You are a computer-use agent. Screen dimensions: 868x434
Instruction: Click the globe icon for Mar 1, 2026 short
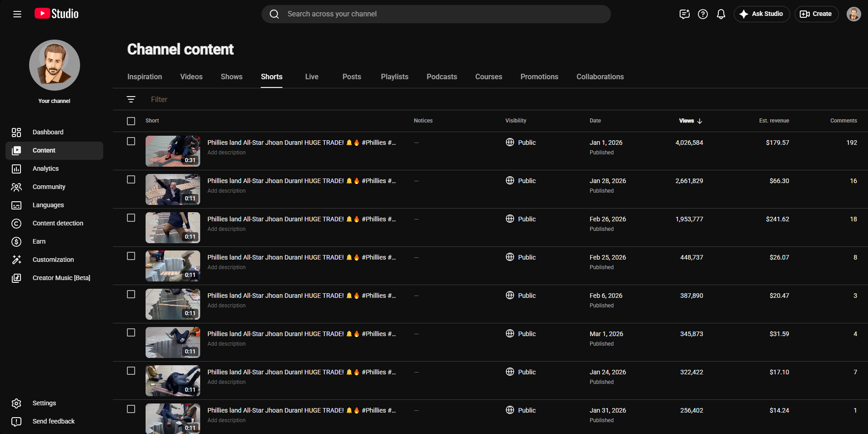(510, 333)
